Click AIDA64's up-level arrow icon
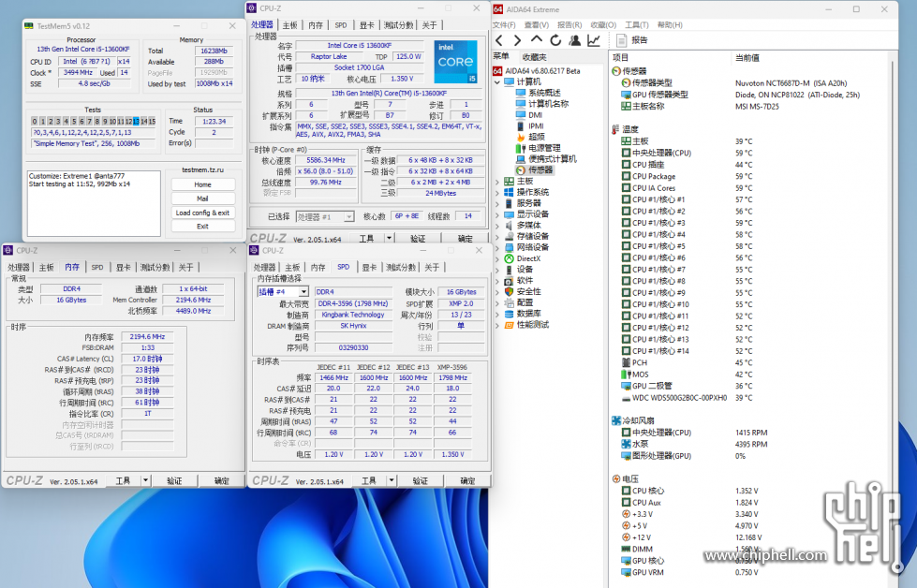The image size is (917, 588). tap(537, 39)
